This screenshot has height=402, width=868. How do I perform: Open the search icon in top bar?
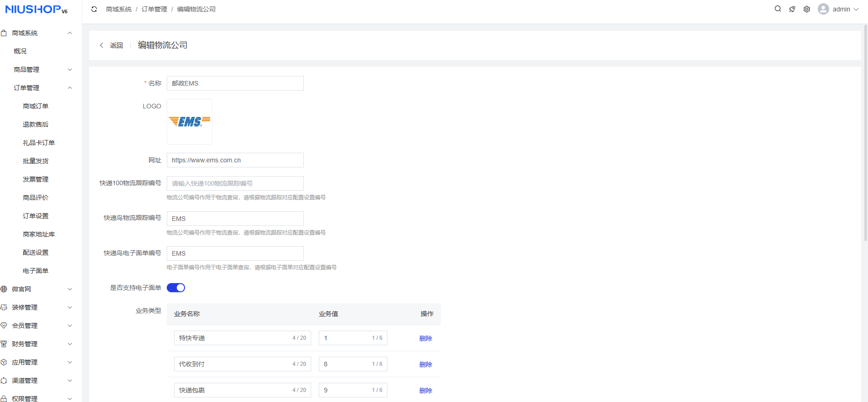(778, 9)
